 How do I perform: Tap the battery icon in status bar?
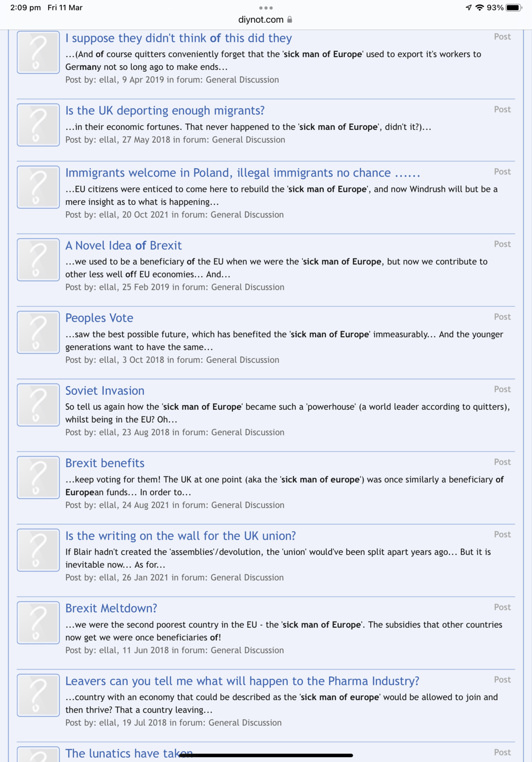click(x=514, y=8)
